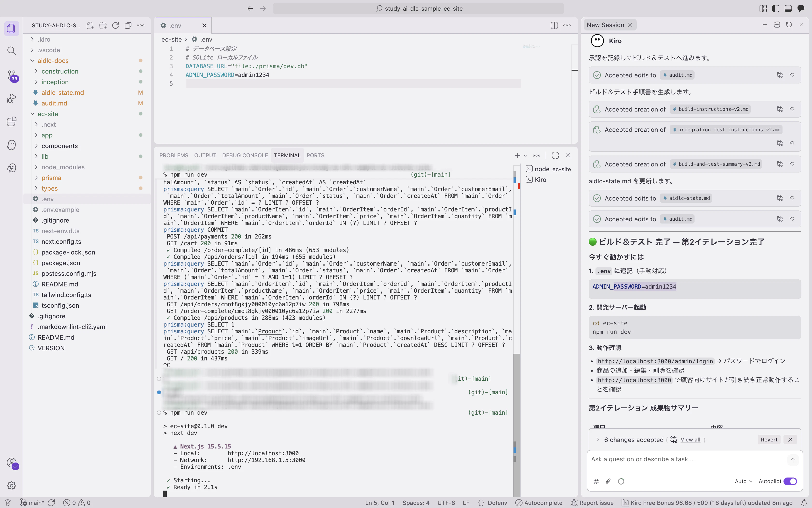Customize layout icon in title bar
The width and height of the screenshot is (812, 508).
(763, 8)
